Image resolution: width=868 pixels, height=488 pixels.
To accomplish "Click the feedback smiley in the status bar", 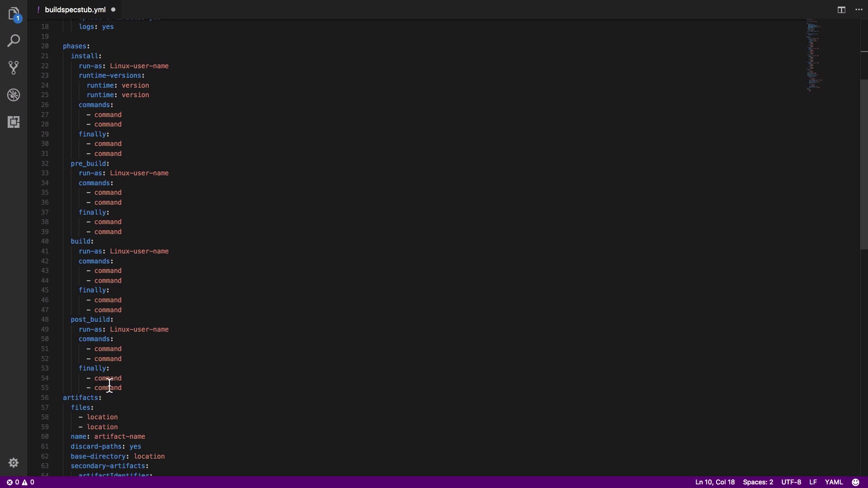I will pyautogui.click(x=855, y=482).
